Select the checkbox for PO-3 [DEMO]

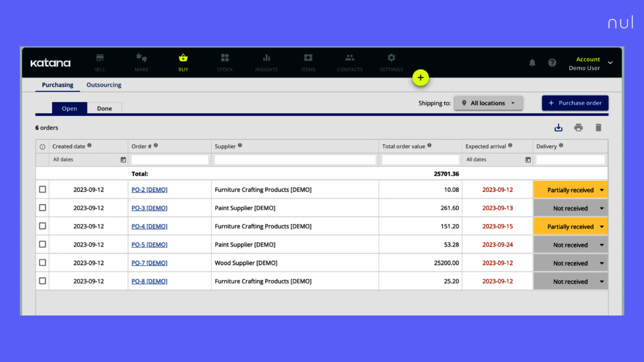[43, 207]
